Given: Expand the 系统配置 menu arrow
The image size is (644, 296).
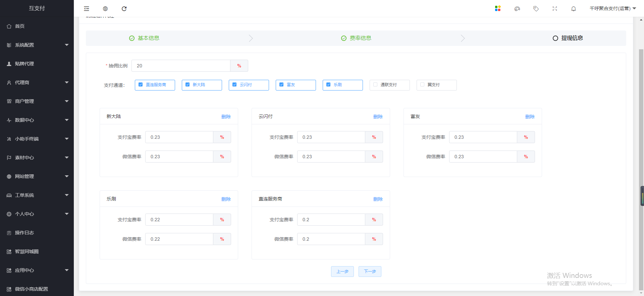Looking at the screenshot, I should point(67,45).
